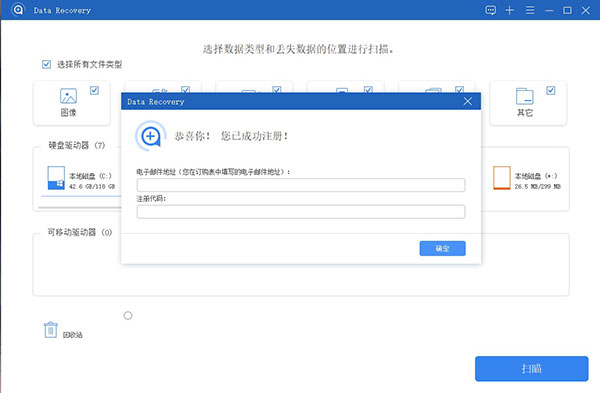Maximize the Data Recovery window
This screenshot has width=600, height=393.
coord(567,10)
